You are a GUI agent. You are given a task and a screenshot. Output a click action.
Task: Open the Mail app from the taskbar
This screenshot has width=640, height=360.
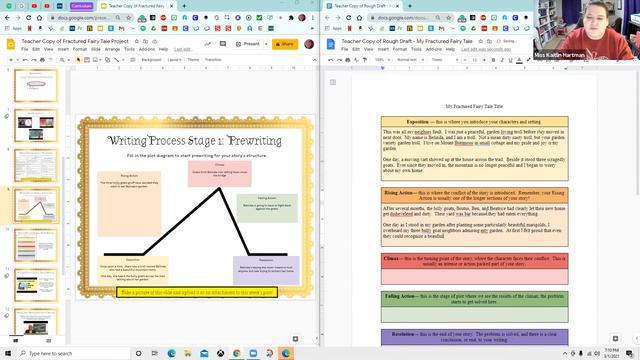tap(204, 353)
